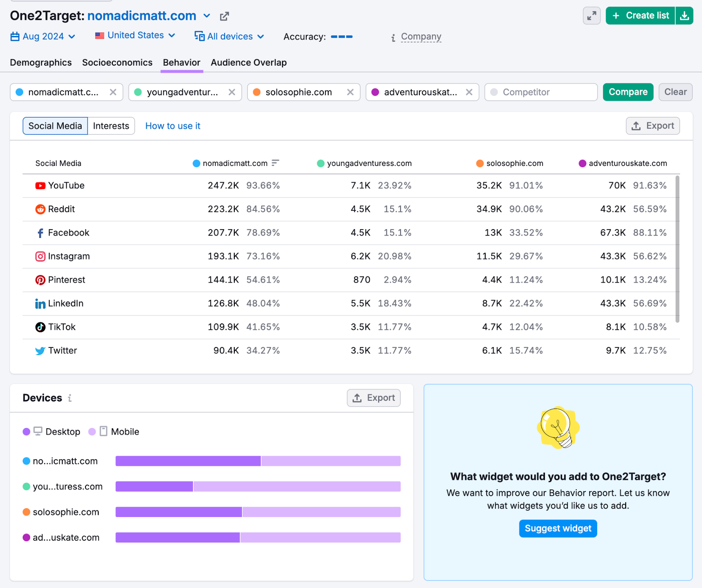The height and width of the screenshot is (588, 702).
Task: Open the All devices dropdown
Action: pos(229,36)
